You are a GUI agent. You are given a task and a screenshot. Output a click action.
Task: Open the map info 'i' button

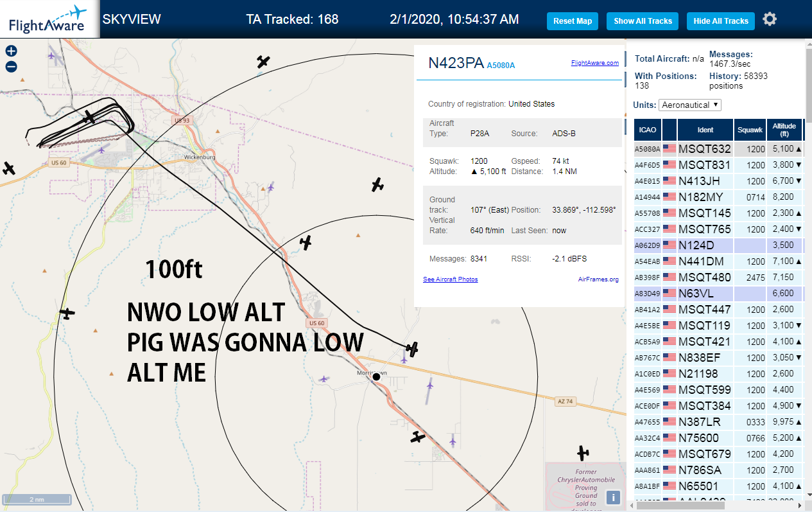613,497
